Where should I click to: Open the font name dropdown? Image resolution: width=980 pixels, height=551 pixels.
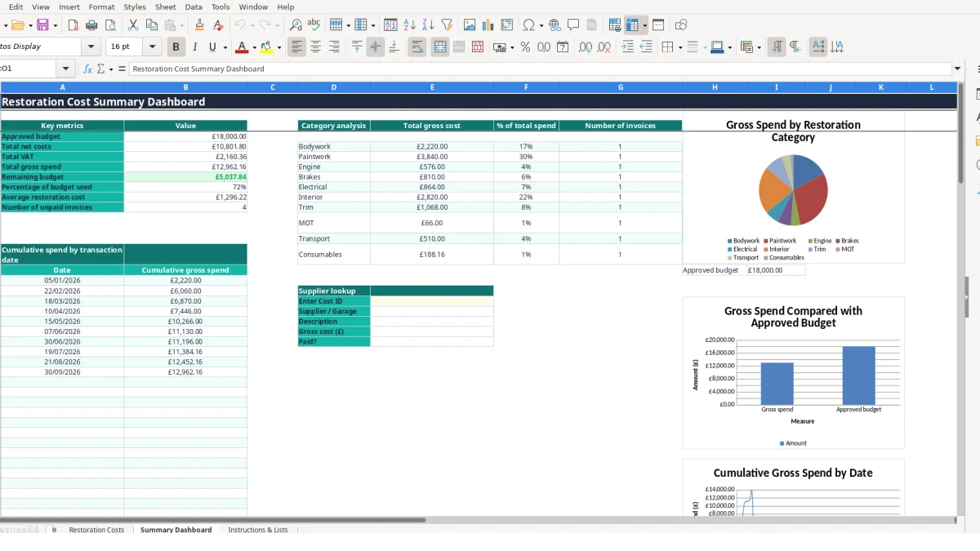(91, 47)
